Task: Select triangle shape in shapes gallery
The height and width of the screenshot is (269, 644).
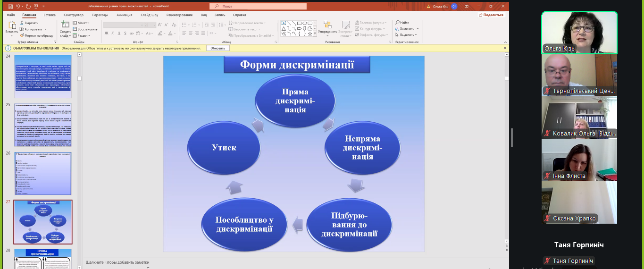Action: [284, 28]
